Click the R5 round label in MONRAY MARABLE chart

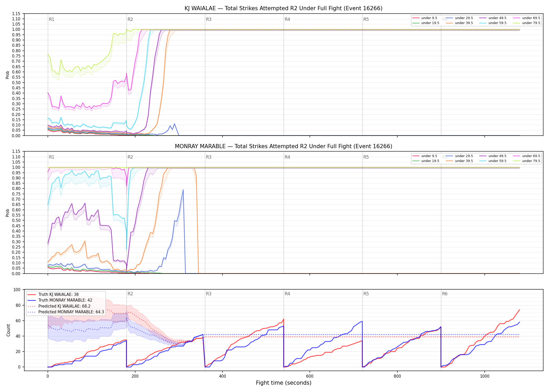point(366,157)
